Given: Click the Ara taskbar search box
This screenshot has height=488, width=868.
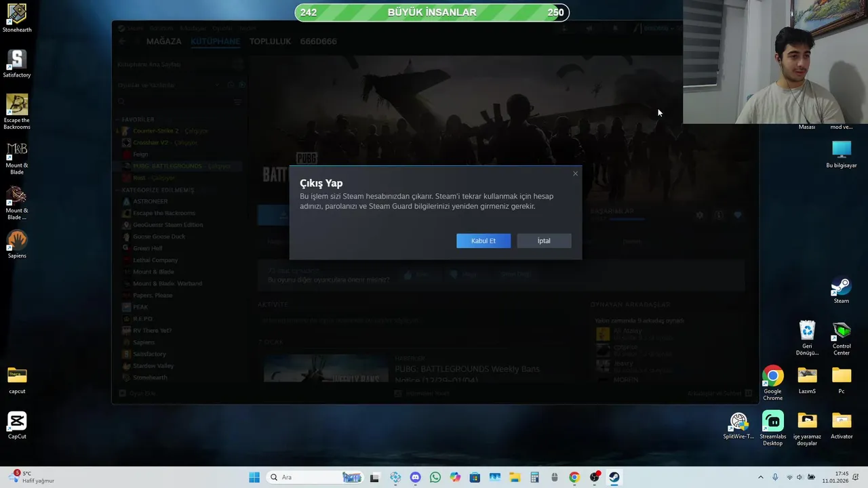Looking at the screenshot, I should pyautogui.click(x=316, y=477).
